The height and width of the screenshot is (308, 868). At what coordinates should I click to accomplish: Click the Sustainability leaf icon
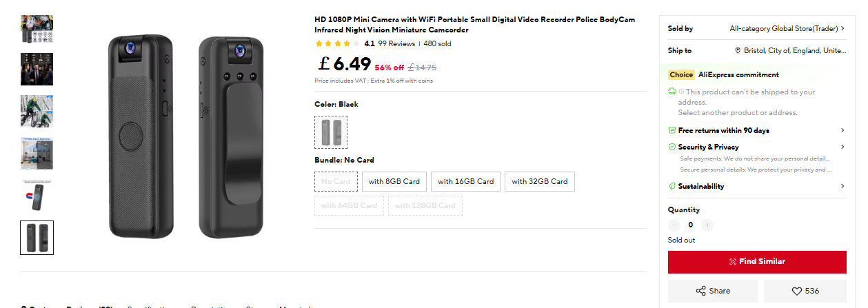tap(672, 186)
